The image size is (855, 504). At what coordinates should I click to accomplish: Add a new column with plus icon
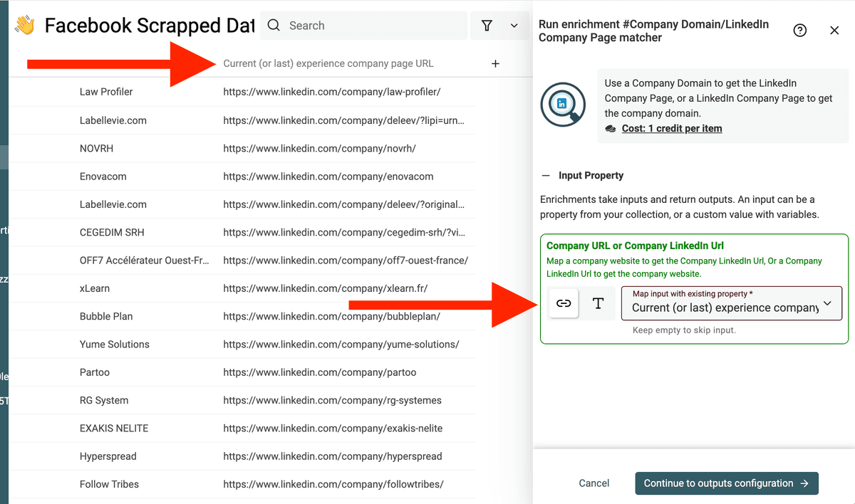pos(496,63)
